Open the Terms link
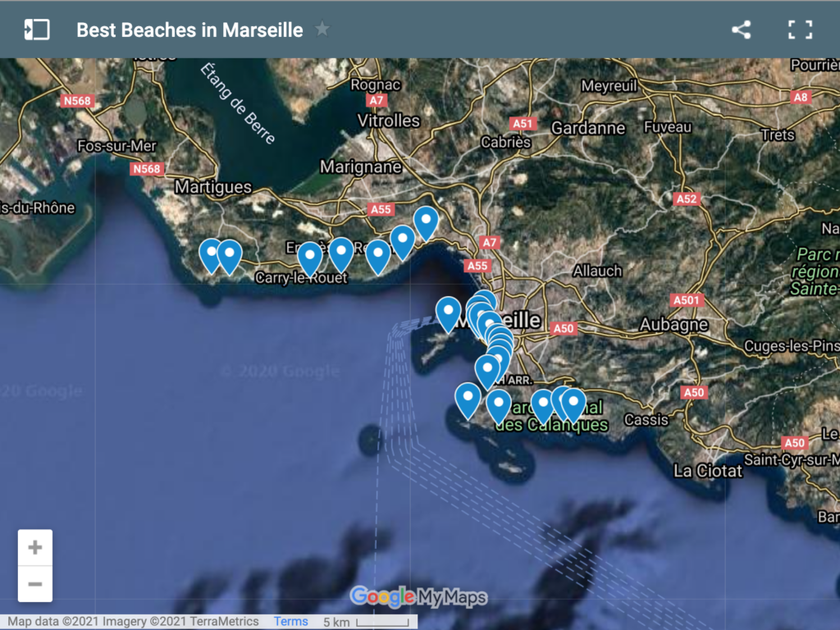Image resolution: width=840 pixels, height=630 pixels. click(291, 622)
